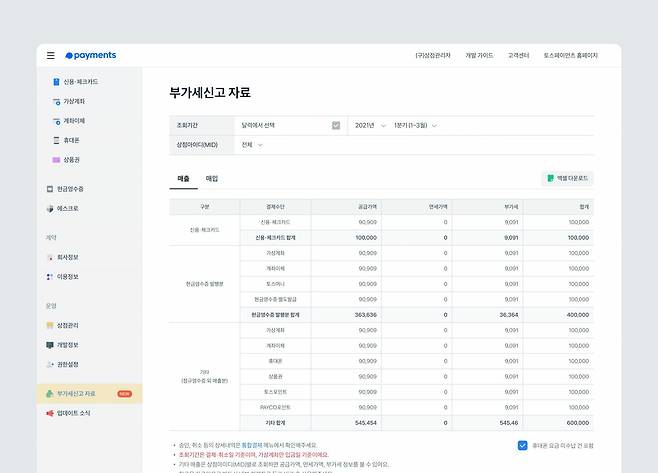658x473 pixels.
Task: Open 현금영수증 menu in the sidebar
Action: (70, 189)
